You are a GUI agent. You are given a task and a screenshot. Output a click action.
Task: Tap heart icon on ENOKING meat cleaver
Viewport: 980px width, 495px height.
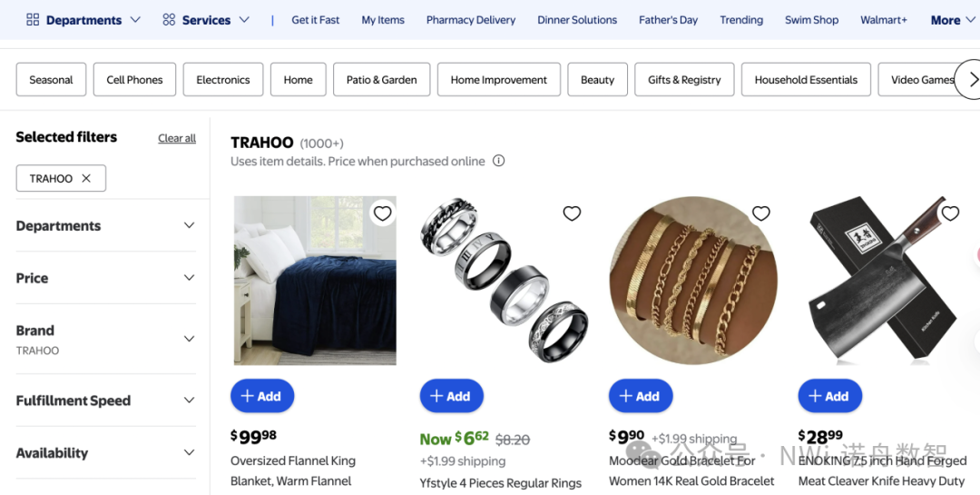pyautogui.click(x=950, y=214)
